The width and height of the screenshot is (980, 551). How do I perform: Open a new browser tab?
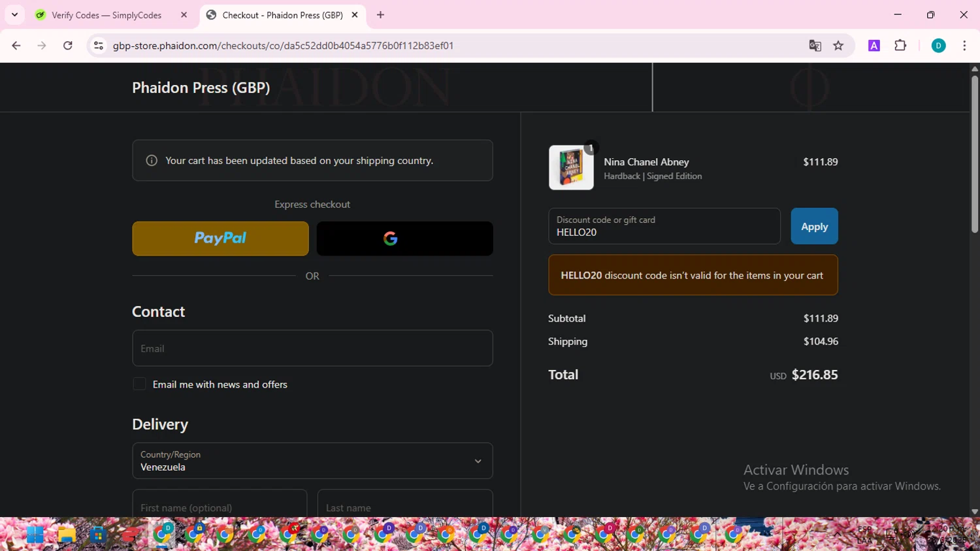(381, 15)
